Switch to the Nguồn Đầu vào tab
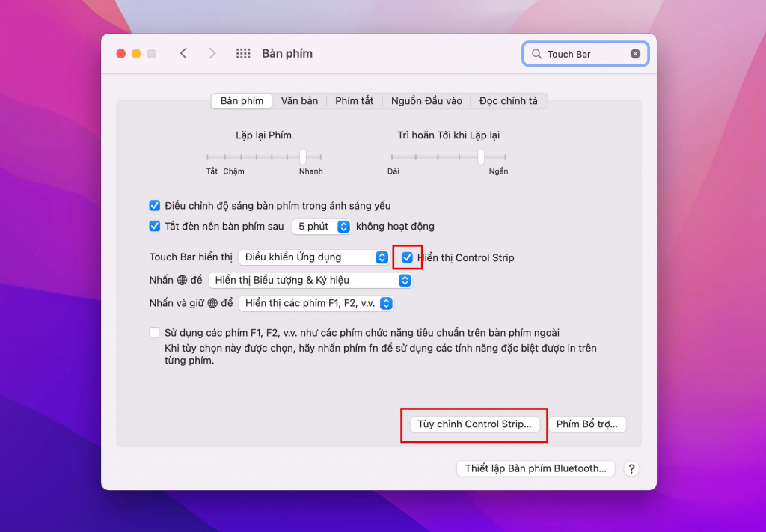This screenshot has width=766, height=532. [426, 101]
